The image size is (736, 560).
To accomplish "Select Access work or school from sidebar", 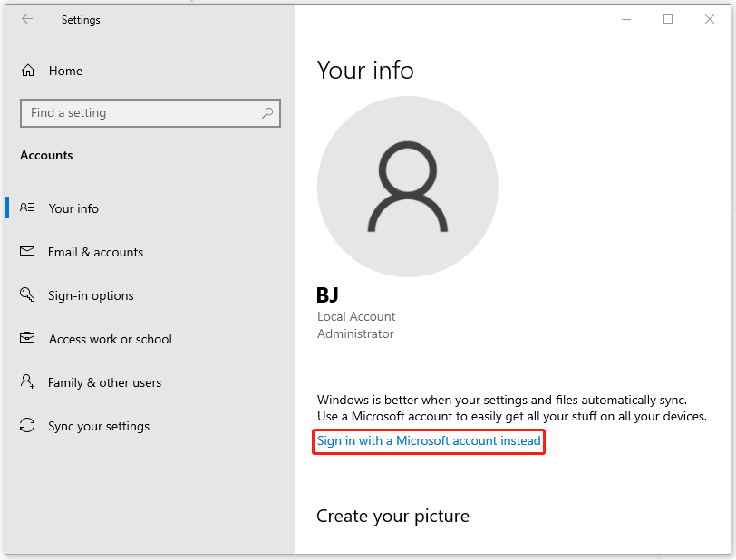I will click(x=110, y=339).
